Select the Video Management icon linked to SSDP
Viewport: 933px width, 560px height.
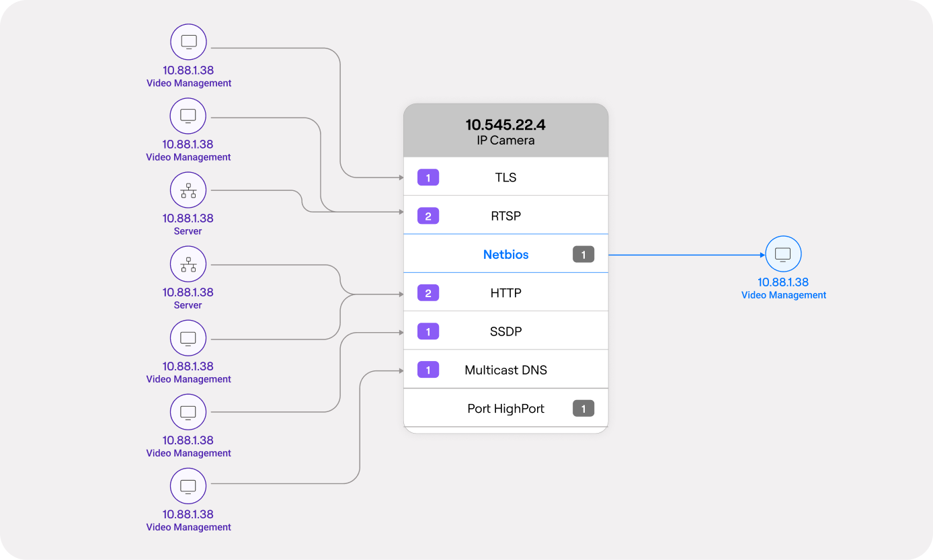(188, 411)
